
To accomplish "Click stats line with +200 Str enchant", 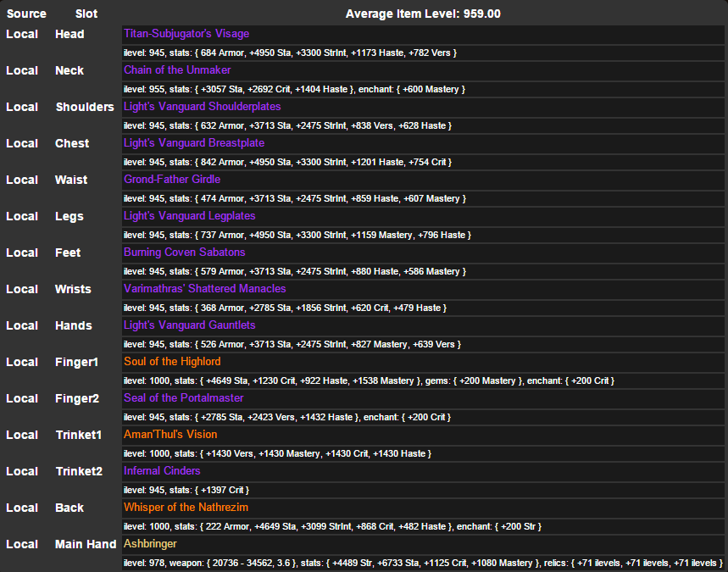I will [x=332, y=526].
